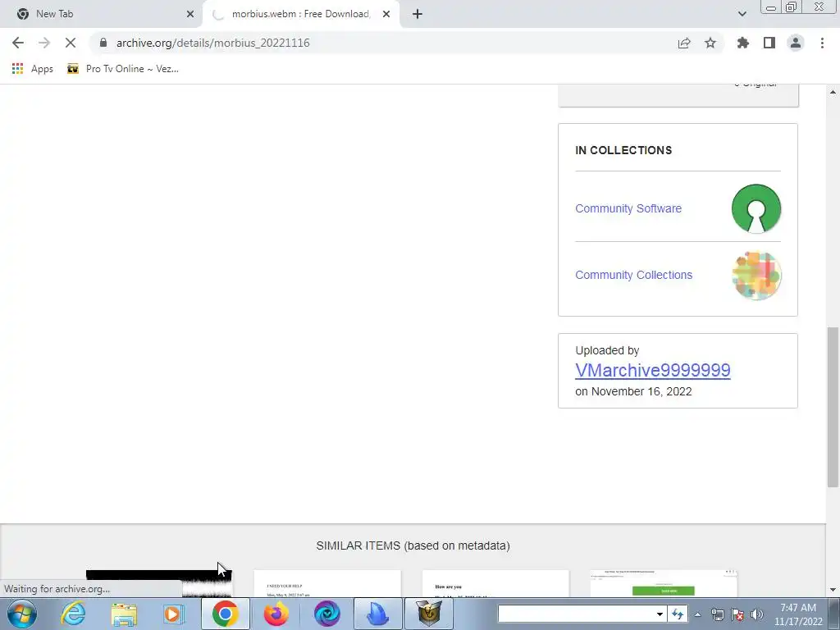The height and width of the screenshot is (630, 840).
Task: Open a new browser tab
Action: pyautogui.click(x=418, y=14)
